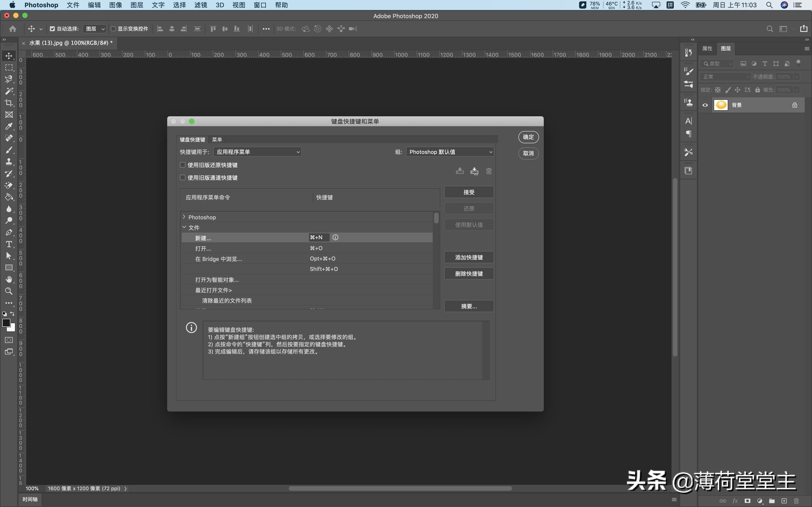The height and width of the screenshot is (507, 812).
Task: Enable the 使用旧版通道快捷键 checkbox
Action: point(183,177)
